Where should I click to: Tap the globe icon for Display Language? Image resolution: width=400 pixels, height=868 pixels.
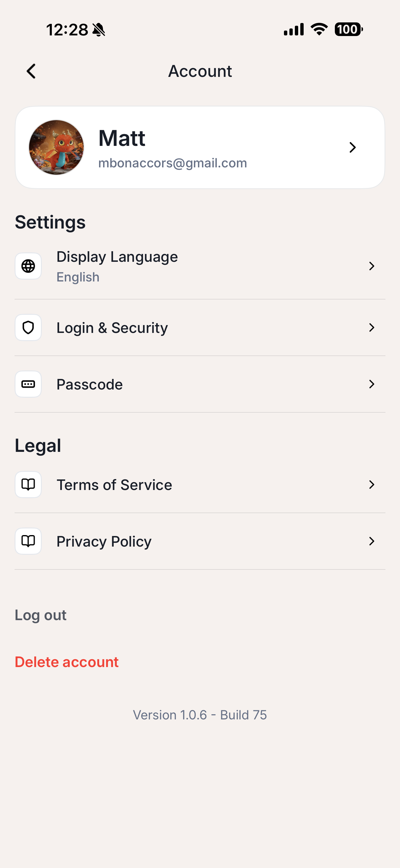(x=28, y=266)
